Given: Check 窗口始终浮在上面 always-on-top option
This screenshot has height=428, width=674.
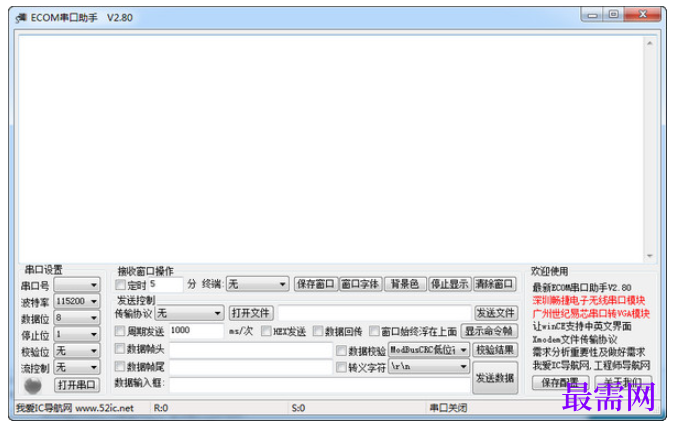Looking at the screenshot, I should point(374,331).
